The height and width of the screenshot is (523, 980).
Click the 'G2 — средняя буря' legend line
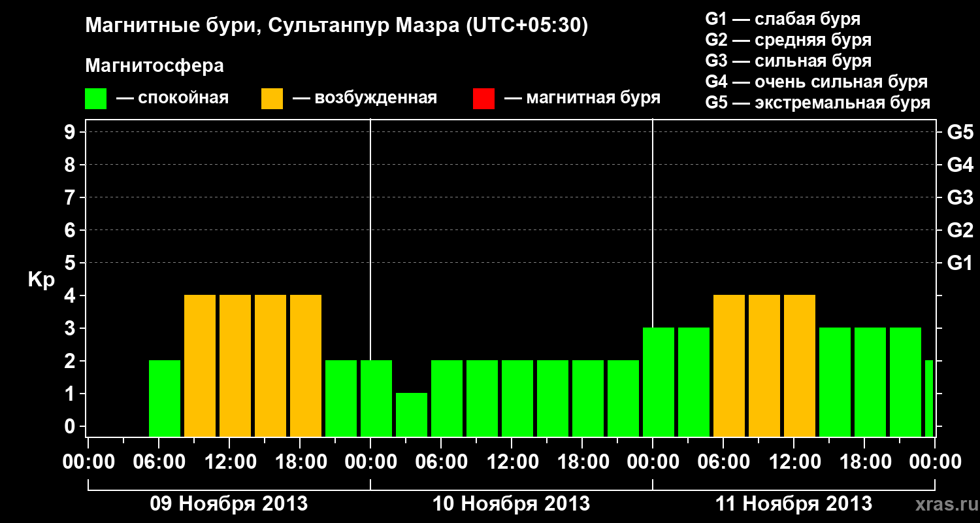(x=789, y=39)
